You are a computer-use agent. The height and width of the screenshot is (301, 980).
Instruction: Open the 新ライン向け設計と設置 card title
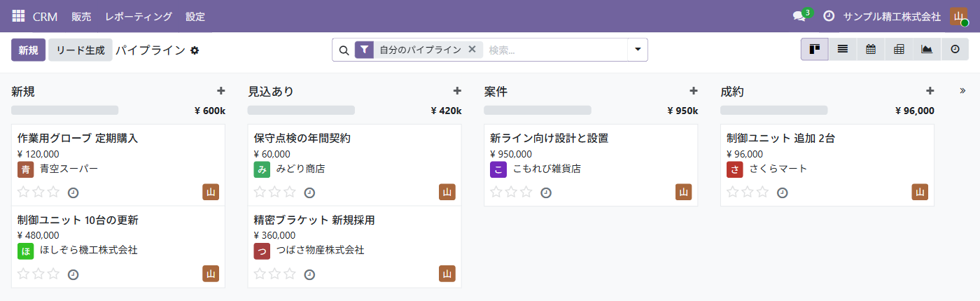549,139
